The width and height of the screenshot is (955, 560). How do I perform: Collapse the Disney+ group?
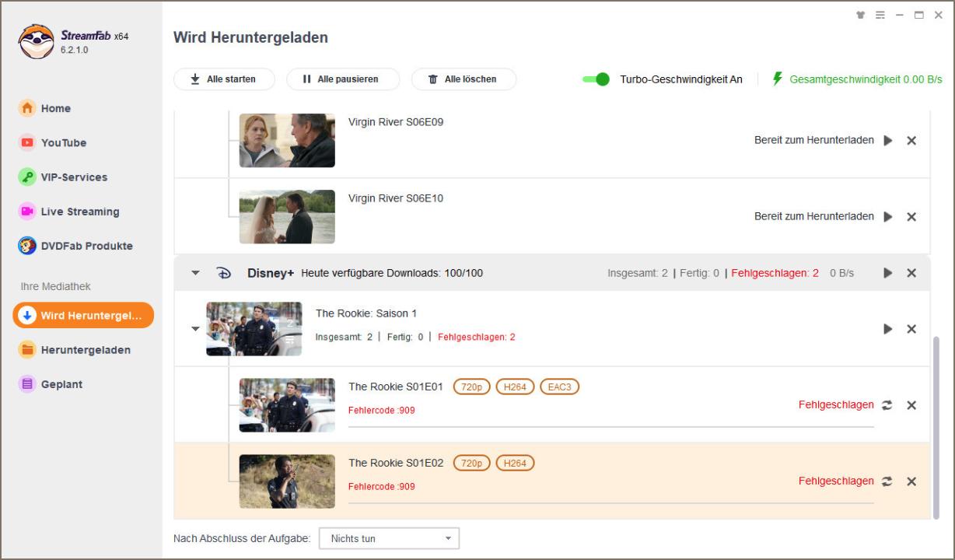[196, 273]
